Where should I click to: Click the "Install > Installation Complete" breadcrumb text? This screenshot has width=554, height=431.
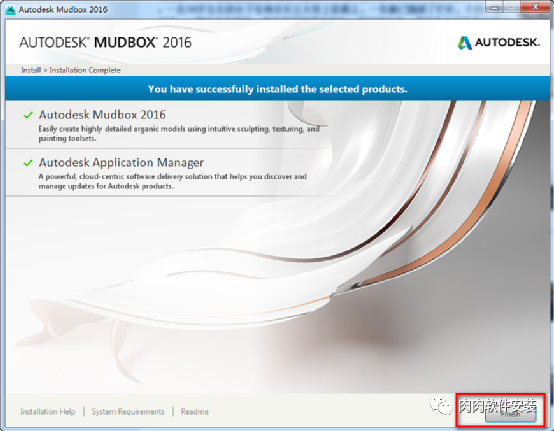(71, 70)
